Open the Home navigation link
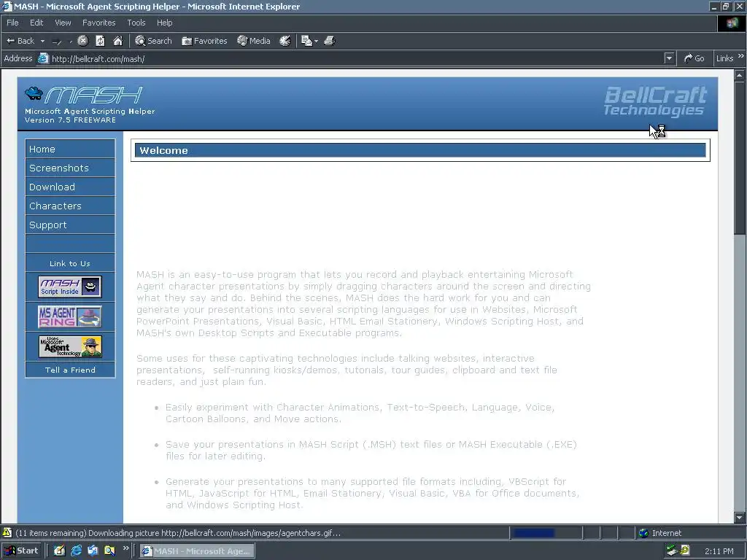 (70, 149)
